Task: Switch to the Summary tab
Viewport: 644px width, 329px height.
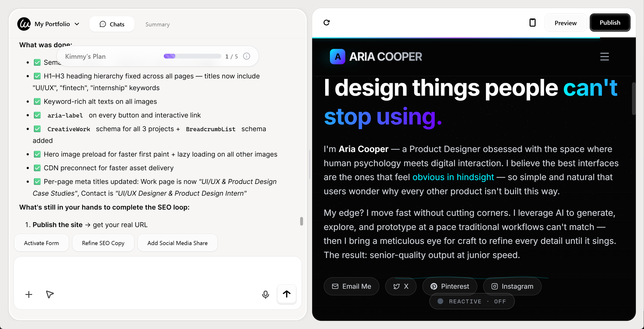Action: pyautogui.click(x=158, y=24)
